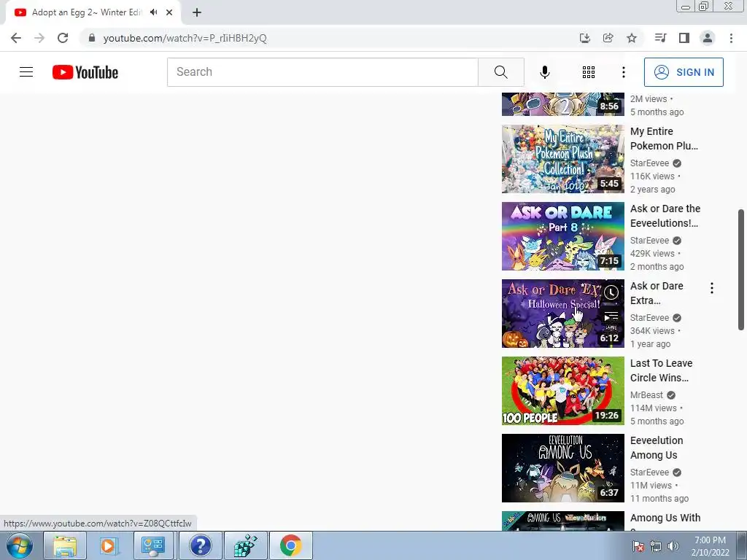The image size is (747, 560).
Task: Open Windows Explorer from the taskbar
Action: tap(65, 545)
